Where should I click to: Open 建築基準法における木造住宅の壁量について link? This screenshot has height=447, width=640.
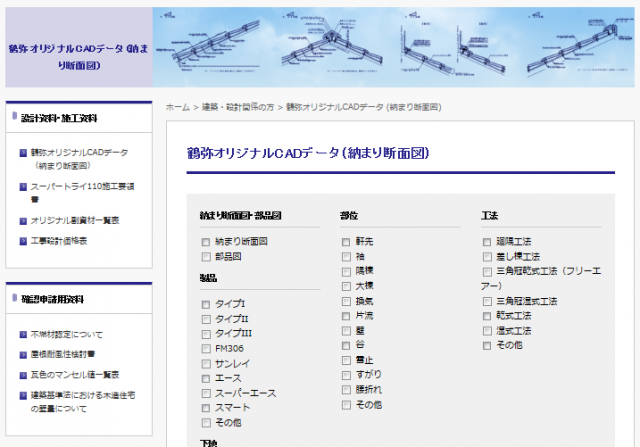(x=83, y=402)
